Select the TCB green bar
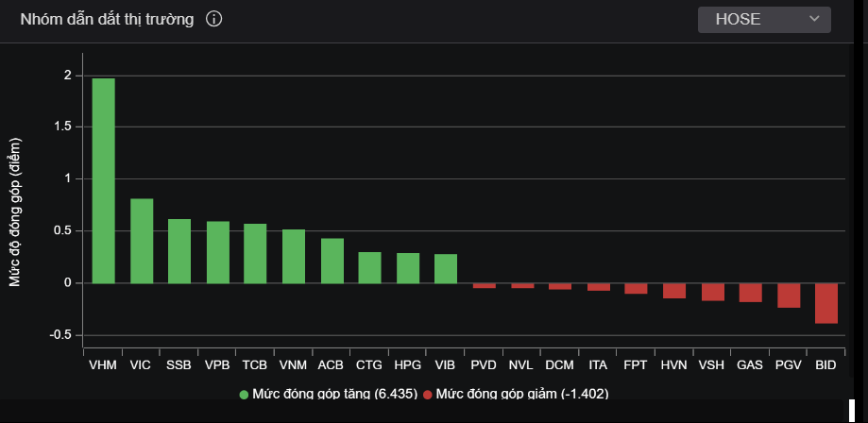Image resolution: width=868 pixels, height=423 pixels. click(255, 253)
